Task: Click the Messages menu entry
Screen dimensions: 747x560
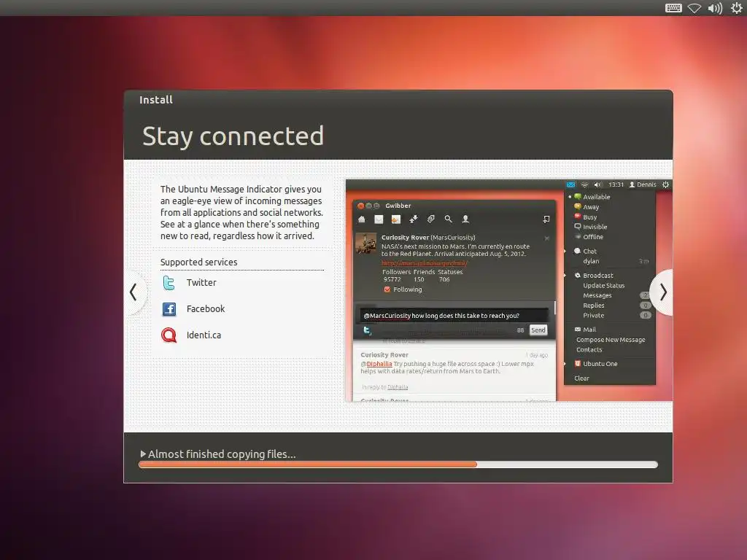Action: pos(597,295)
